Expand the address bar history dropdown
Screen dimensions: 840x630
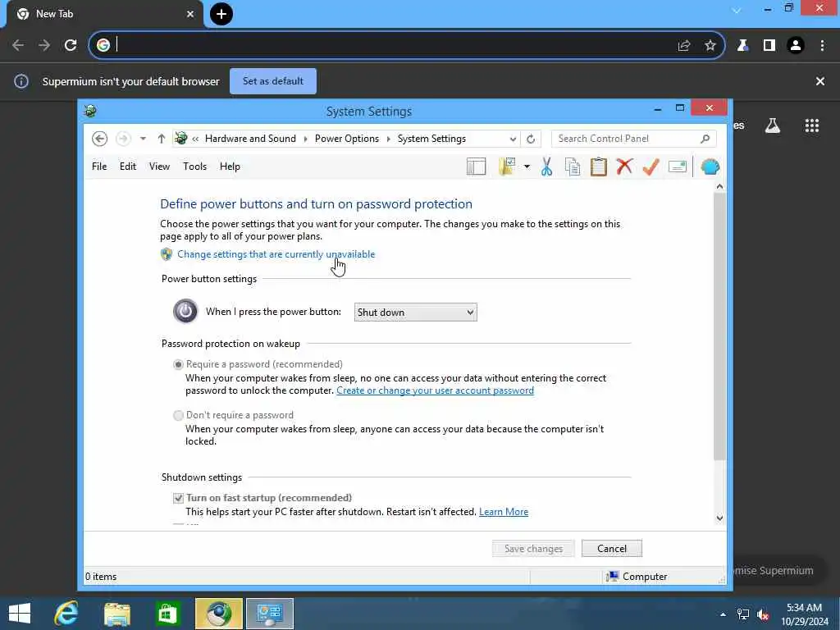(513, 139)
